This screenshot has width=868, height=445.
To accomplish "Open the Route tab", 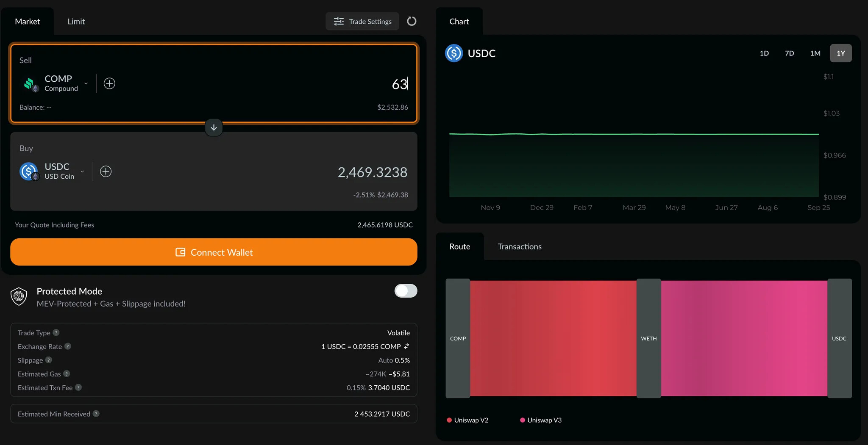I will (x=460, y=246).
